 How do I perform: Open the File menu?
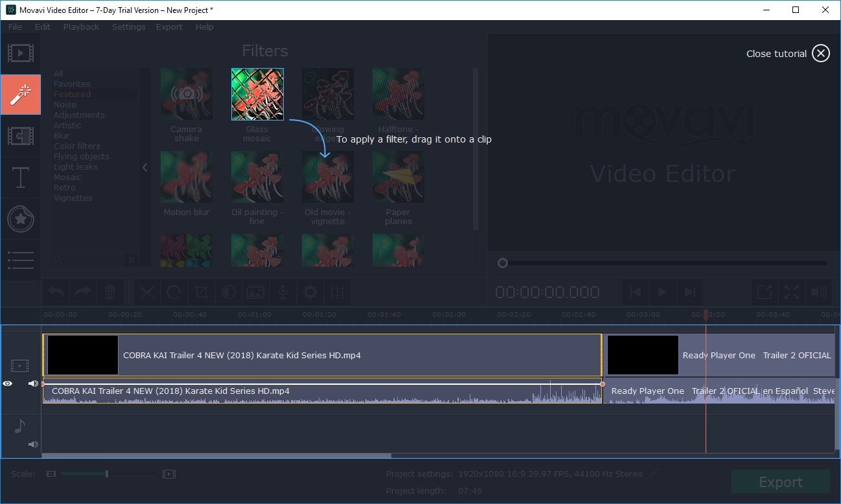(15, 27)
